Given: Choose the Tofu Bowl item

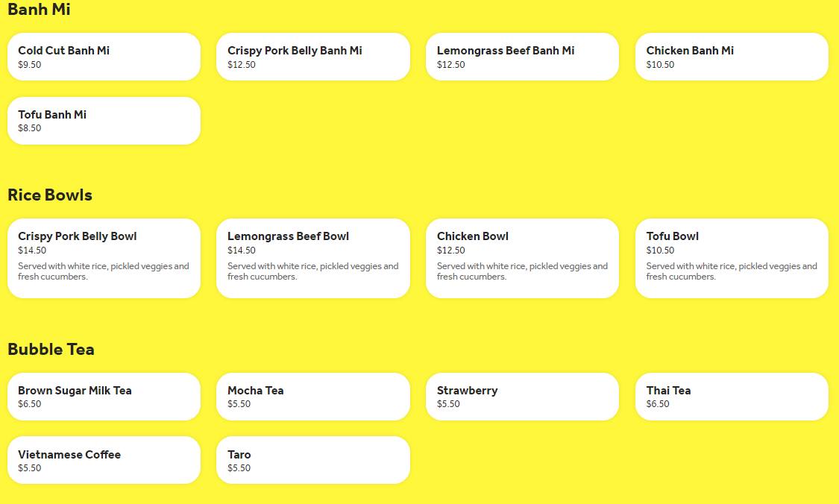Looking at the screenshot, I should (732, 258).
